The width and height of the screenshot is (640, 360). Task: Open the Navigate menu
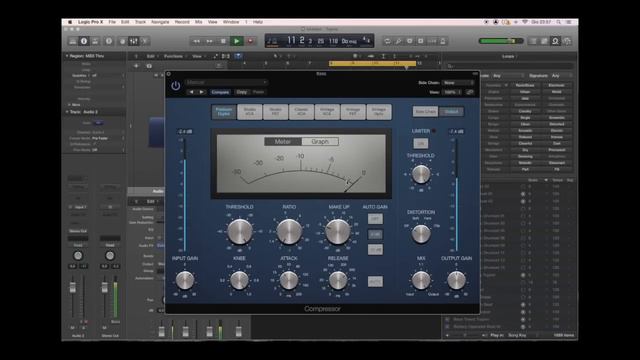point(160,22)
